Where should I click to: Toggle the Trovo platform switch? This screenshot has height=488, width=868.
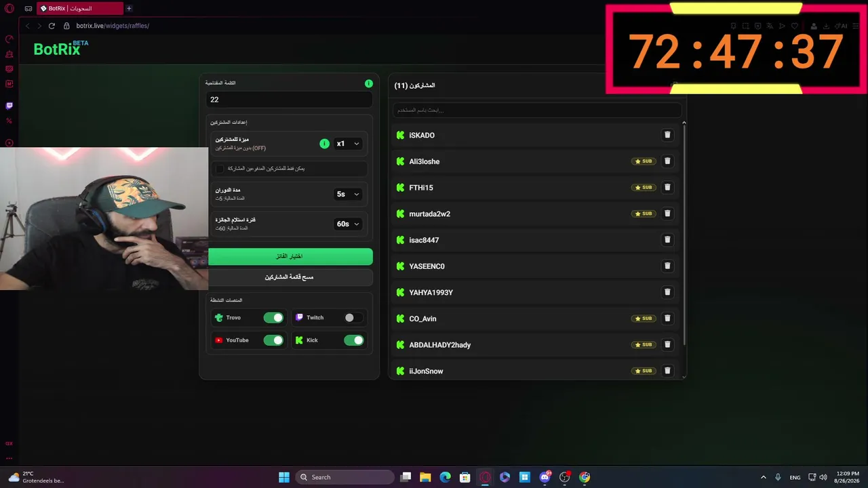pyautogui.click(x=273, y=317)
